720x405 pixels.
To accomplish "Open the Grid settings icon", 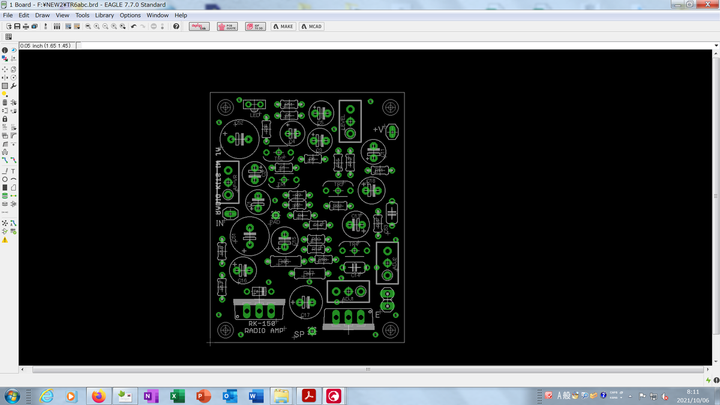I will pos(8,37).
